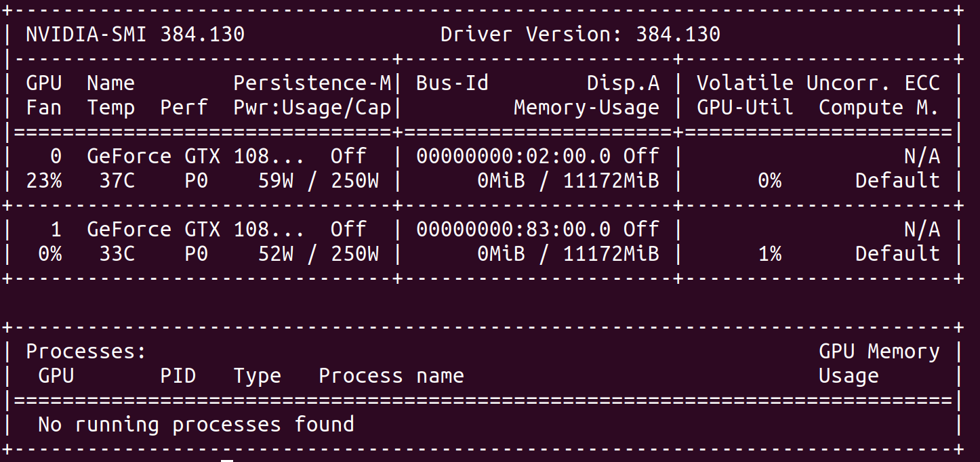Image resolution: width=980 pixels, height=462 pixels.
Task: Click the GPU Memory Usage header
Action: click(x=879, y=364)
